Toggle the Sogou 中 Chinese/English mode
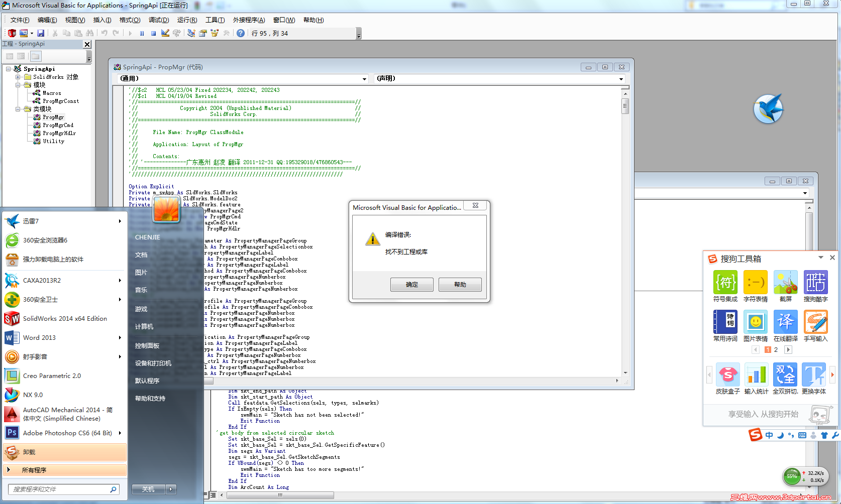This screenshot has width=841, height=504. click(769, 435)
